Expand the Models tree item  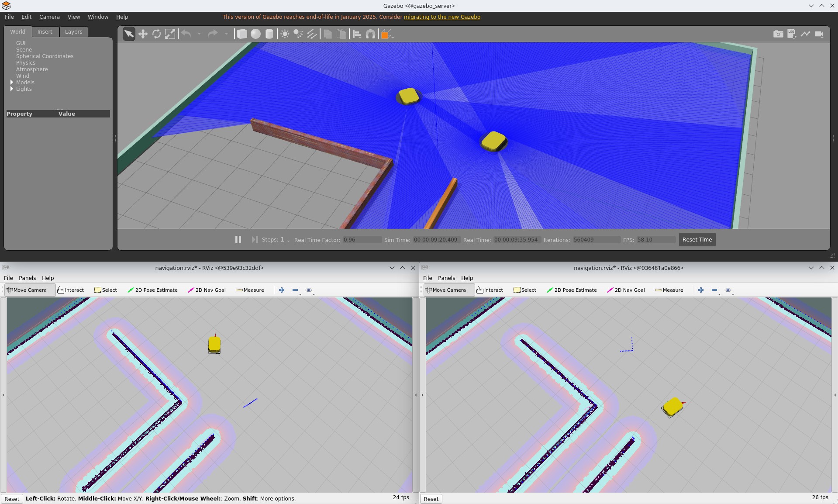point(12,82)
